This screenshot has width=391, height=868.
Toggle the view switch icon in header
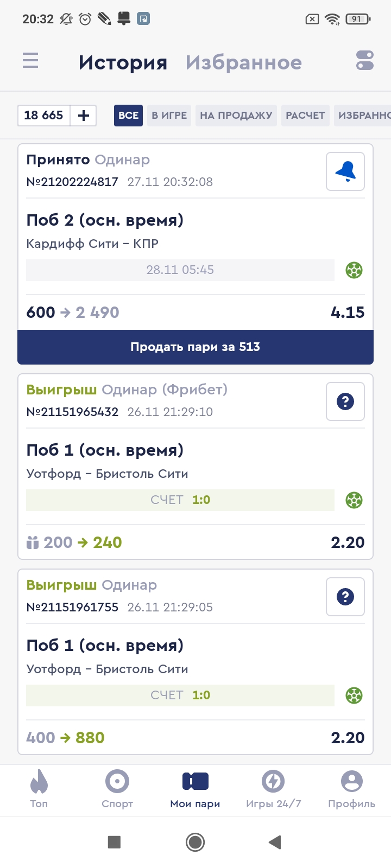(365, 60)
